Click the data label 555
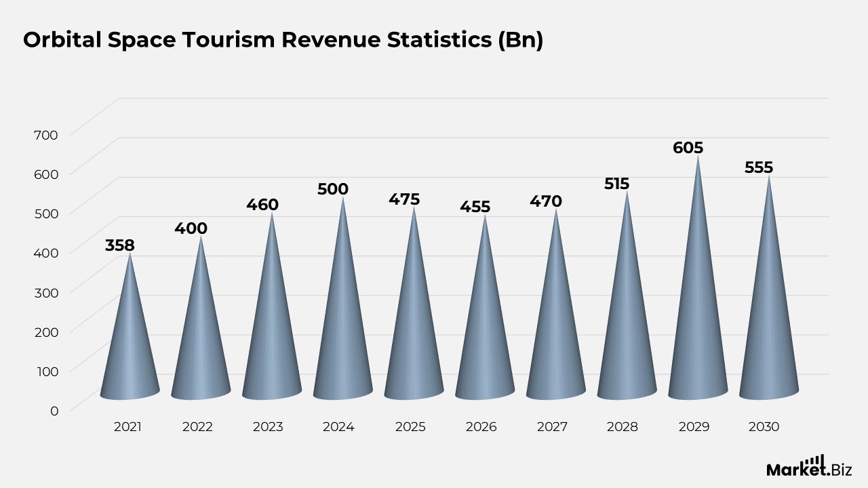The height and width of the screenshot is (488, 868). 759,167
